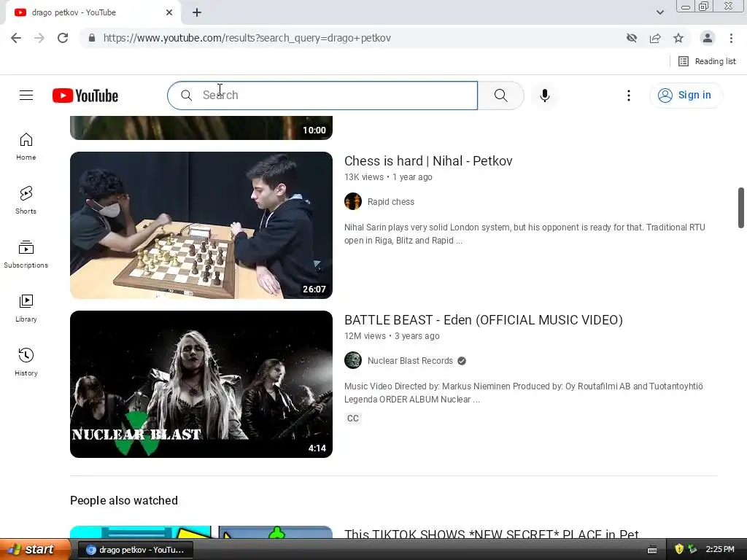747x560 pixels.
Task: Focus the YouTube search input field
Action: tap(322, 96)
